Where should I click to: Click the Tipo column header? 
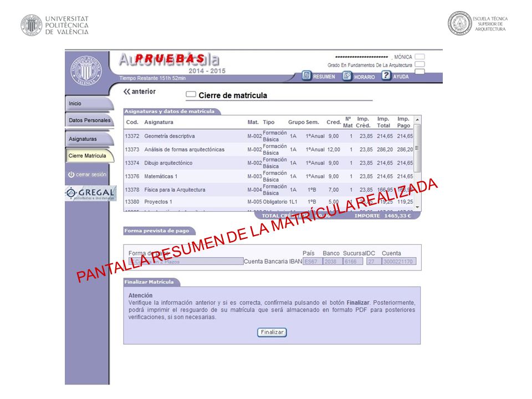click(x=268, y=122)
